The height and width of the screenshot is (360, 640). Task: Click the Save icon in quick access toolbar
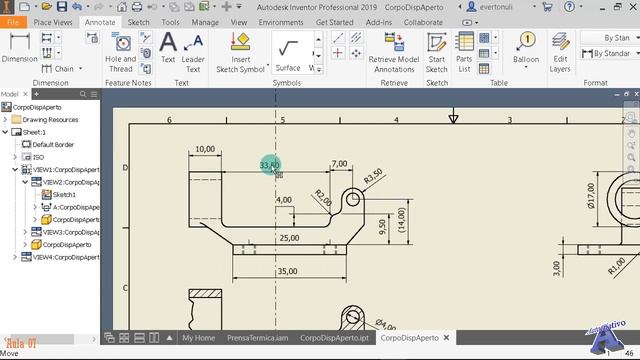tap(62, 7)
